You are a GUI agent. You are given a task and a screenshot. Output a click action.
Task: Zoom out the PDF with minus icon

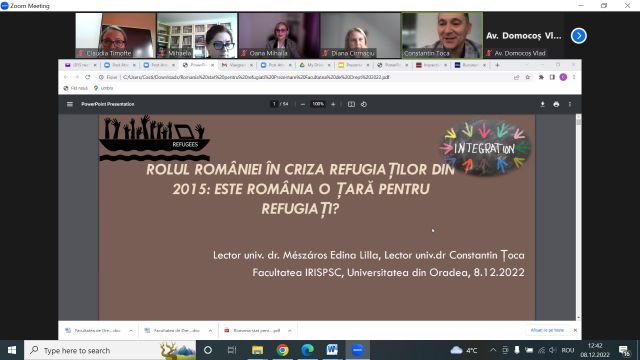[302, 104]
